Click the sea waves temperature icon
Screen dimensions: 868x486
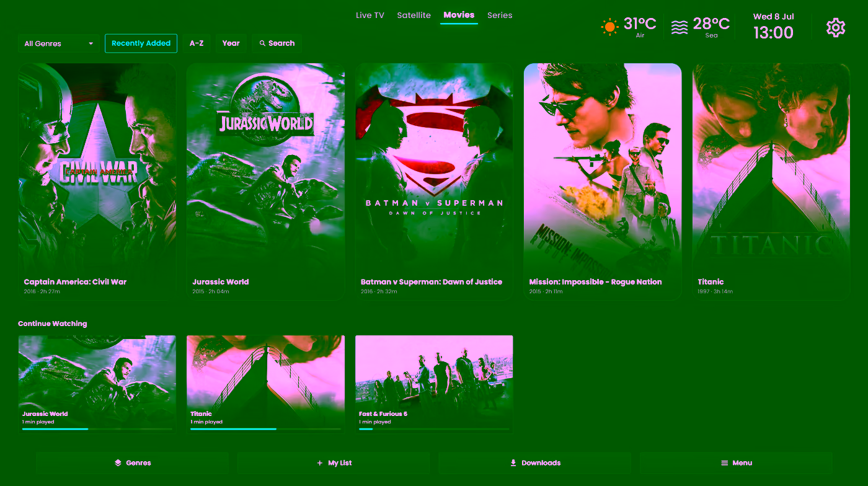point(680,27)
